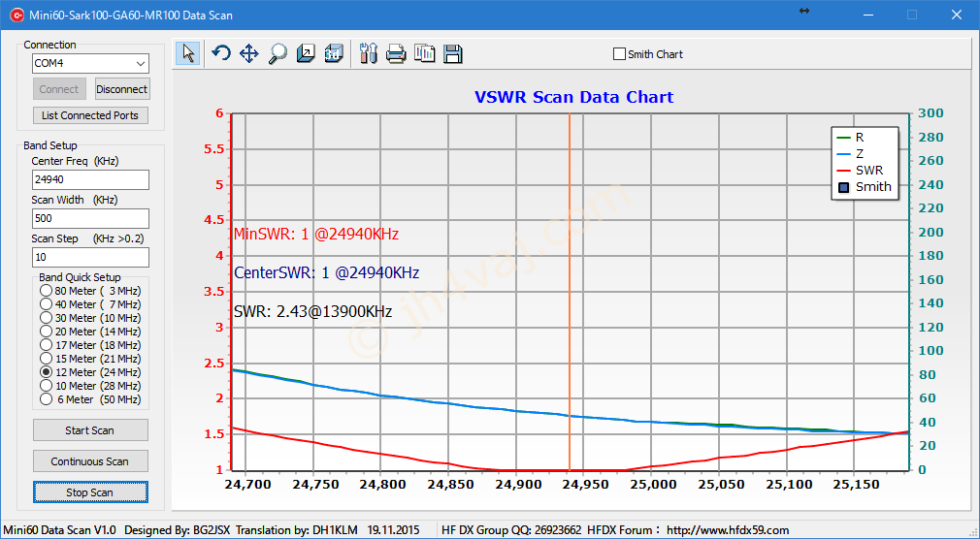The image size is (980, 539).
Task: Click the 6 value on SWR axis
Action: 218,113
